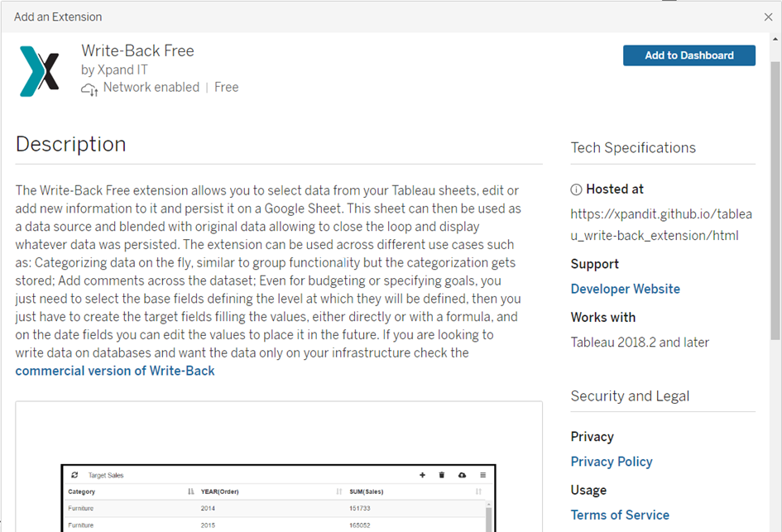Click the Write-Back Free Xpand IT logo
Image resolution: width=782 pixels, height=532 pixels.
[x=40, y=71]
